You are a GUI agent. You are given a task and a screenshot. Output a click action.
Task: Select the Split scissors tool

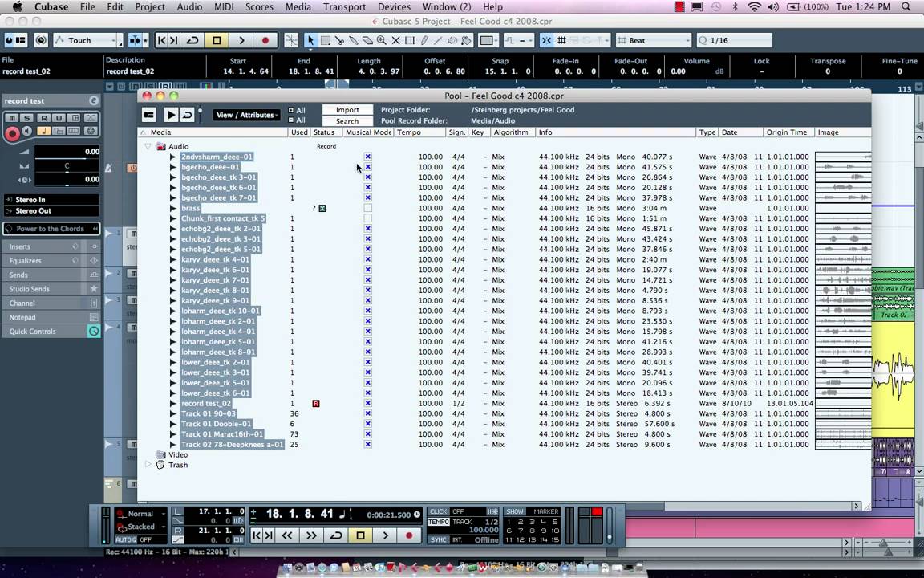339,40
